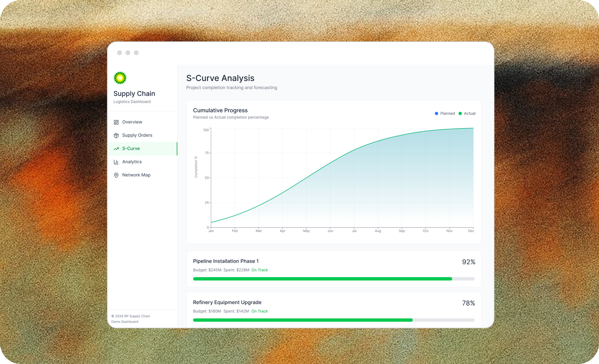Click the Overview grid icon

tap(116, 122)
